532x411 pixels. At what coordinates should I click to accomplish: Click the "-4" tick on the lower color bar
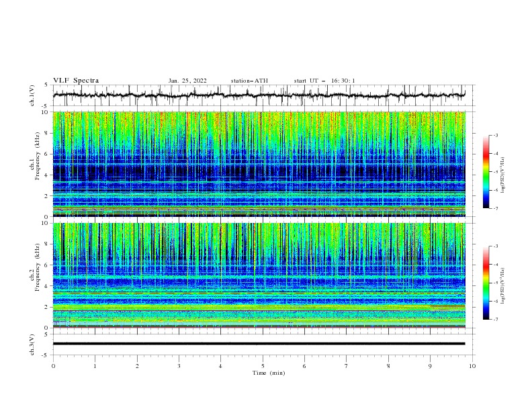496,265
